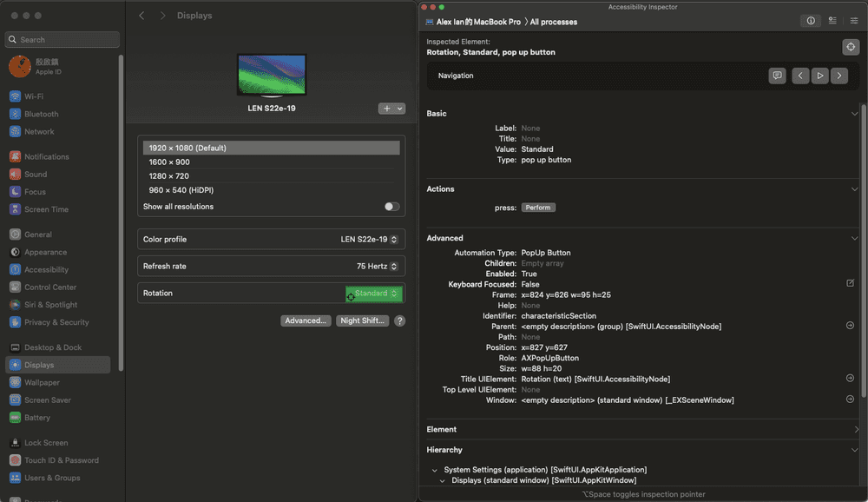Start auto-navigation with the play icon

click(x=820, y=76)
